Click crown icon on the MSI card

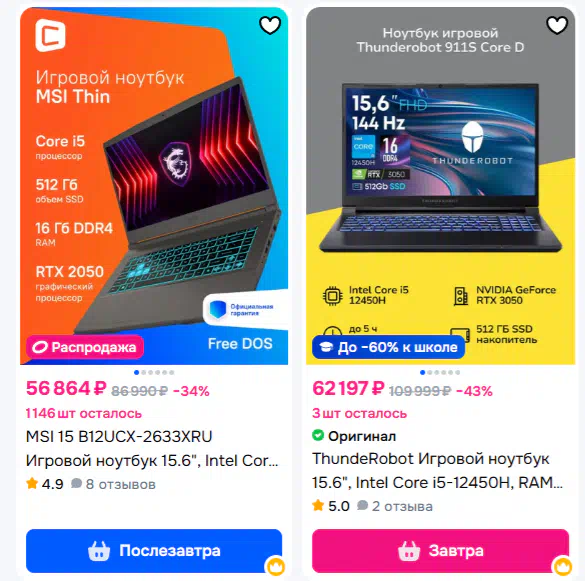point(276,566)
